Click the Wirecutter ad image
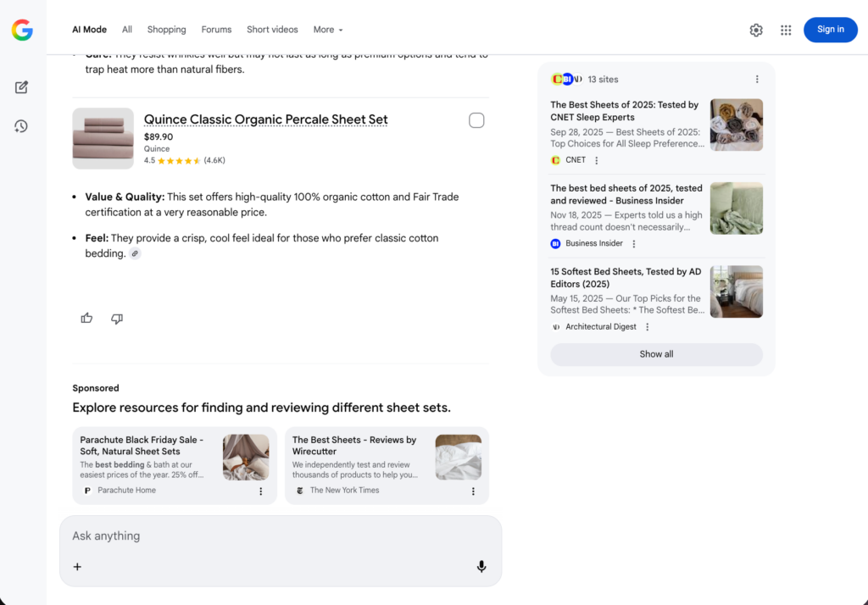 pos(459,458)
